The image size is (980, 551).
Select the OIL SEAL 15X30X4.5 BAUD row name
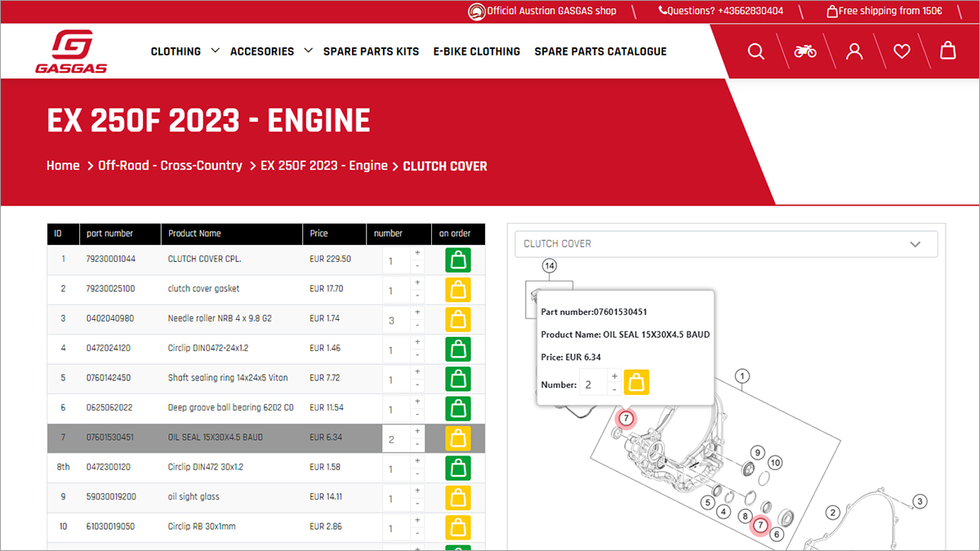[216, 438]
